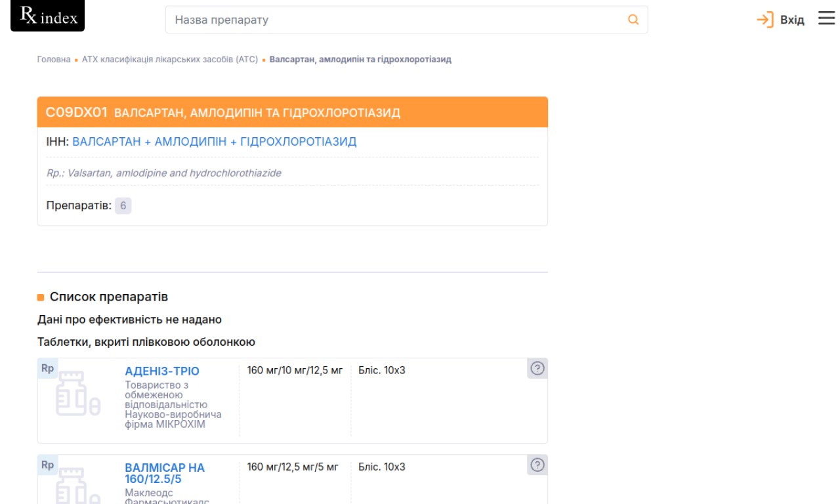This screenshot has height=504, width=840.
Task: Click the Rx index logo
Action: [47, 16]
